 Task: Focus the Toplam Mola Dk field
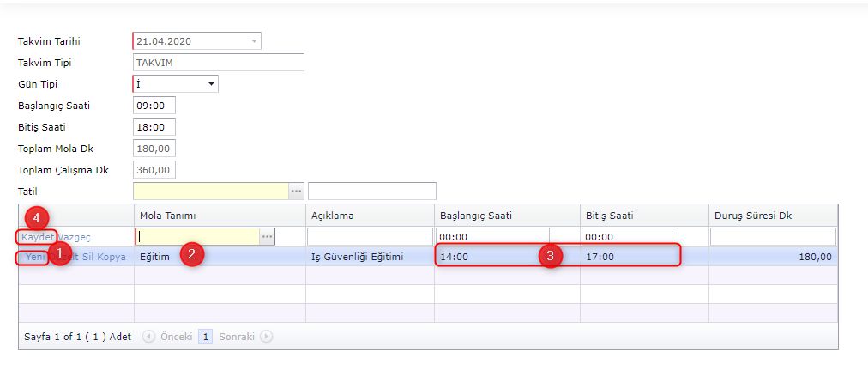[154, 149]
